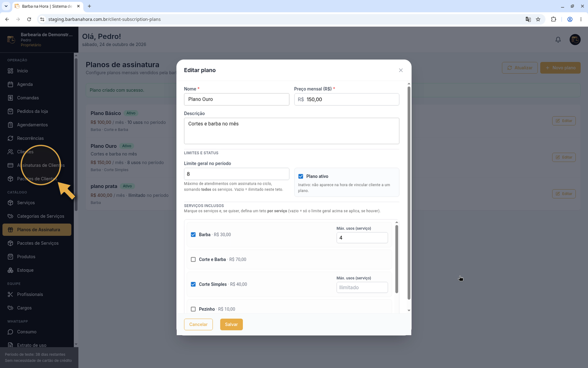Screen dimensions: 588x368
Task: Focus Máx. usos field for Corte Simples
Action: click(x=362, y=287)
